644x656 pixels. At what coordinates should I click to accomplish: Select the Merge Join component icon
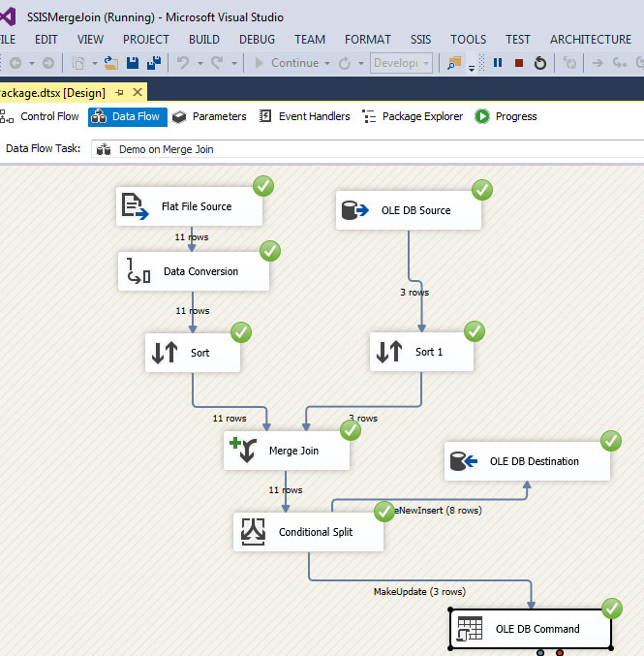point(243,450)
